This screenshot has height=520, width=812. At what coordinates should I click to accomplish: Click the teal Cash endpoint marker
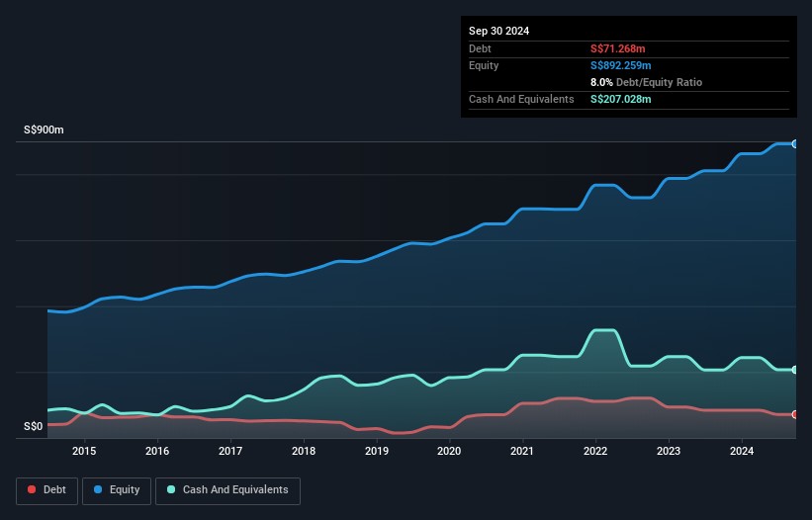click(x=795, y=370)
